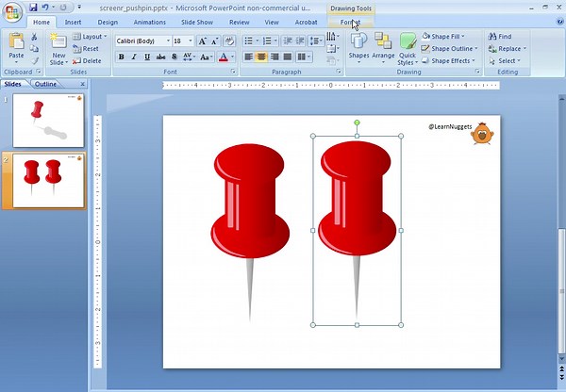This screenshot has height=392, width=566.
Task: Open Clipboard pane launcher
Action: click(39, 72)
